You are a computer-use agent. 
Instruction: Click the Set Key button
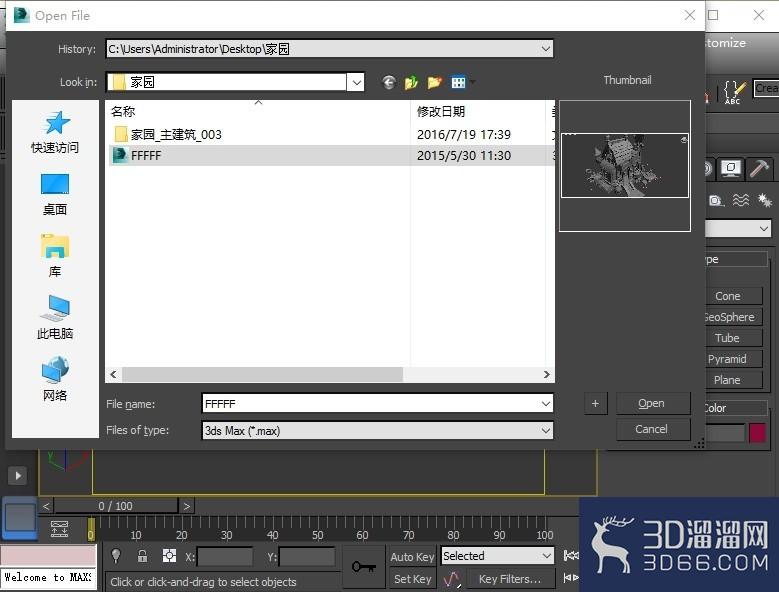pos(412,579)
